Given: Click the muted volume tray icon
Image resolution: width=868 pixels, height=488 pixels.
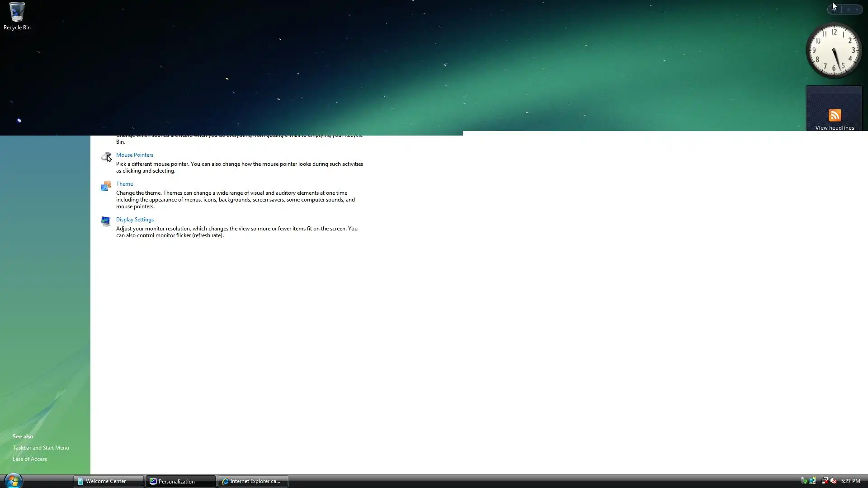Looking at the screenshot, I should point(833,481).
